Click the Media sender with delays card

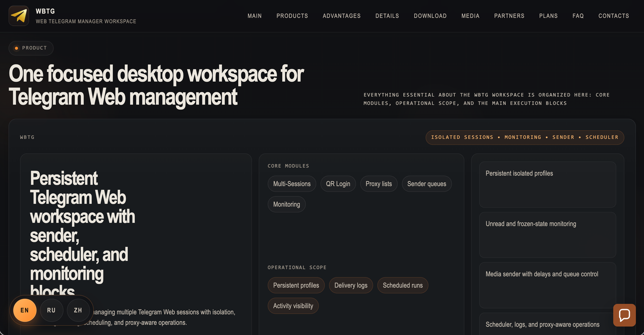click(547, 285)
